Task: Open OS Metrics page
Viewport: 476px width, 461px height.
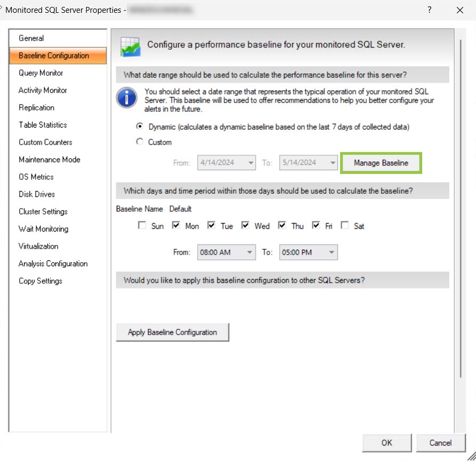Action: click(x=58, y=177)
